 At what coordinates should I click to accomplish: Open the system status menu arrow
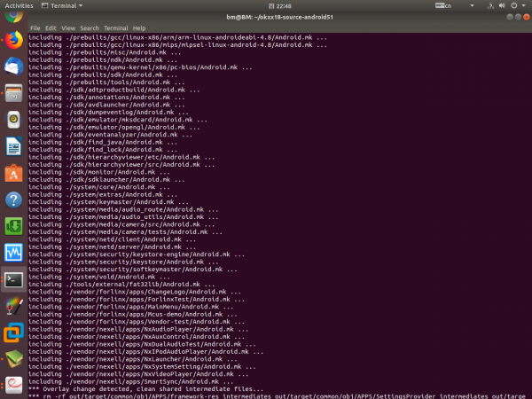pos(525,5)
